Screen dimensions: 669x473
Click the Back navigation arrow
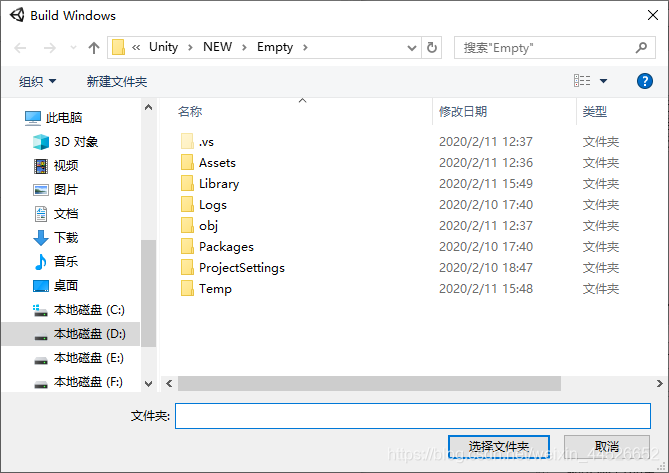click(x=20, y=48)
